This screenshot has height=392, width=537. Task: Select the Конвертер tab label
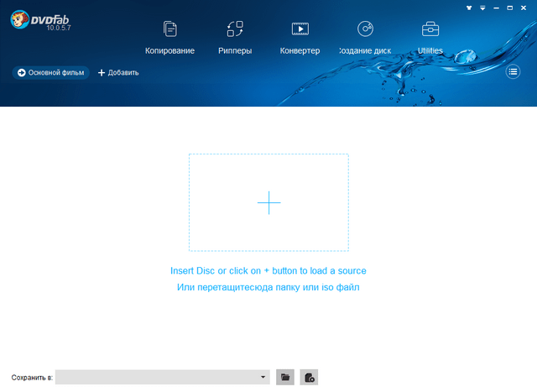[x=300, y=50]
